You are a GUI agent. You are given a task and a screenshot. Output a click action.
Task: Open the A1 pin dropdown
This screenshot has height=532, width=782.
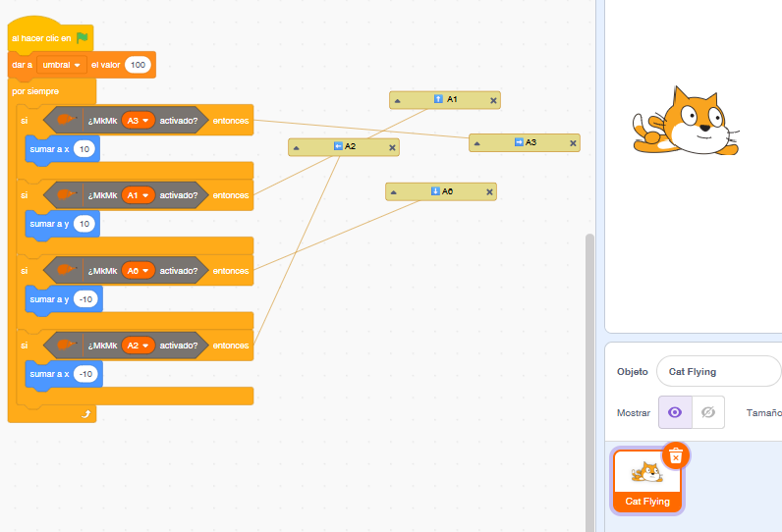pyautogui.click(x=139, y=194)
